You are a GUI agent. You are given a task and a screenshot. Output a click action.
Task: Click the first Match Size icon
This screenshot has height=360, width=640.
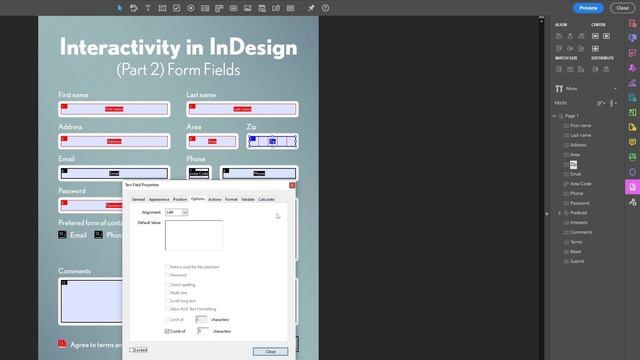click(559, 69)
